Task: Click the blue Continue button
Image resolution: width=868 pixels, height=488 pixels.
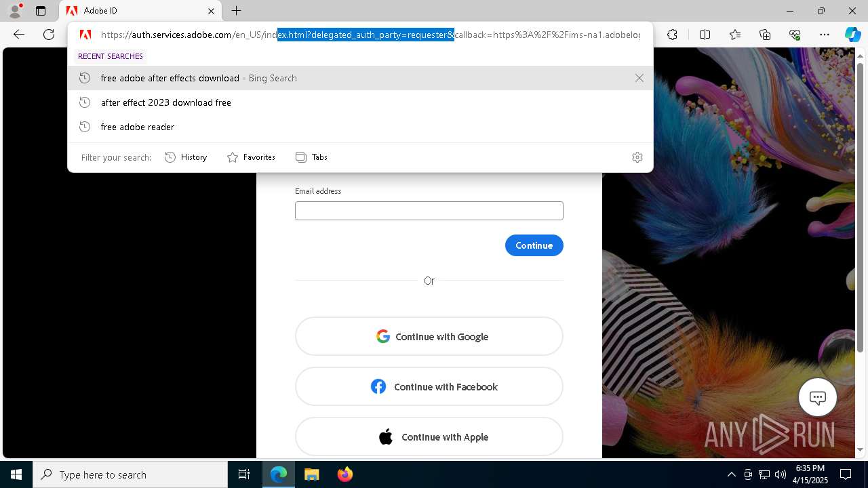Action: tap(534, 245)
